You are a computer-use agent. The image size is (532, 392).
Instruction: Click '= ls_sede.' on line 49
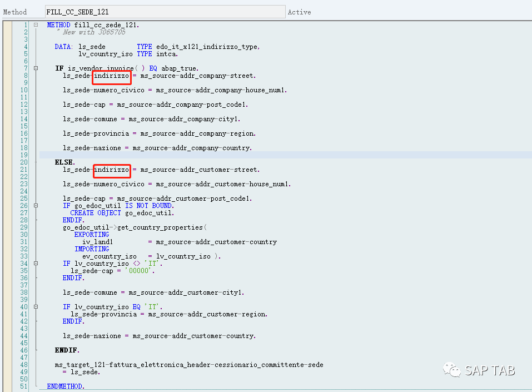81,372
